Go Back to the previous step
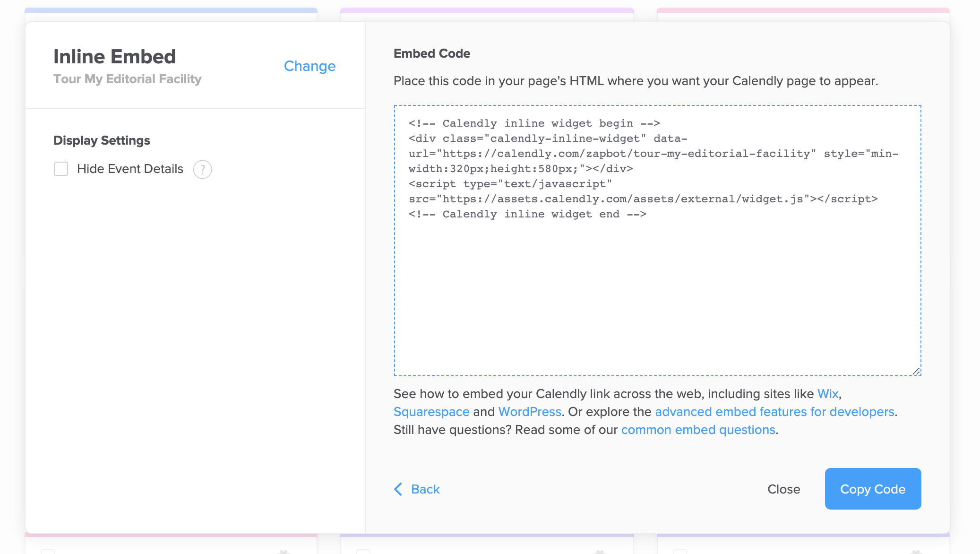 tap(425, 489)
